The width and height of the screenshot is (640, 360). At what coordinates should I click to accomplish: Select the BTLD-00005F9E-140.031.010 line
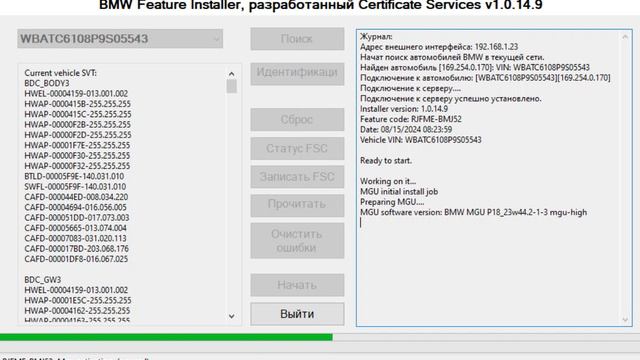(74, 176)
